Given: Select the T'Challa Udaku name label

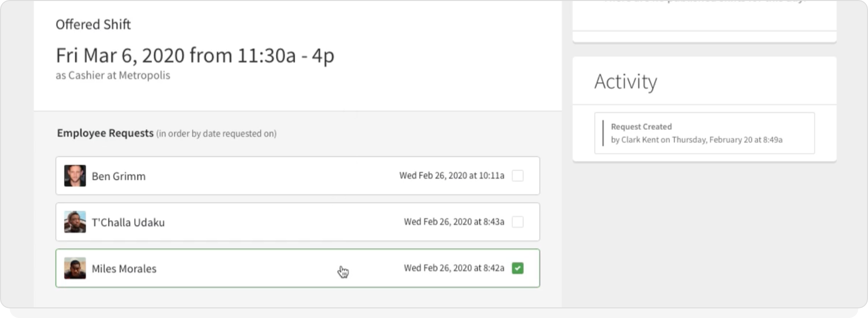Looking at the screenshot, I should pos(128,223).
